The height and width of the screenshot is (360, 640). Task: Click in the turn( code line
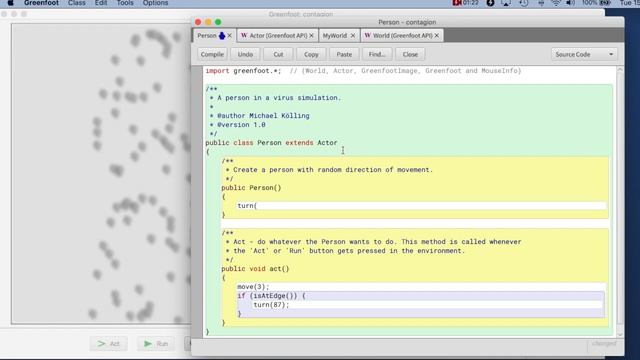point(421,206)
